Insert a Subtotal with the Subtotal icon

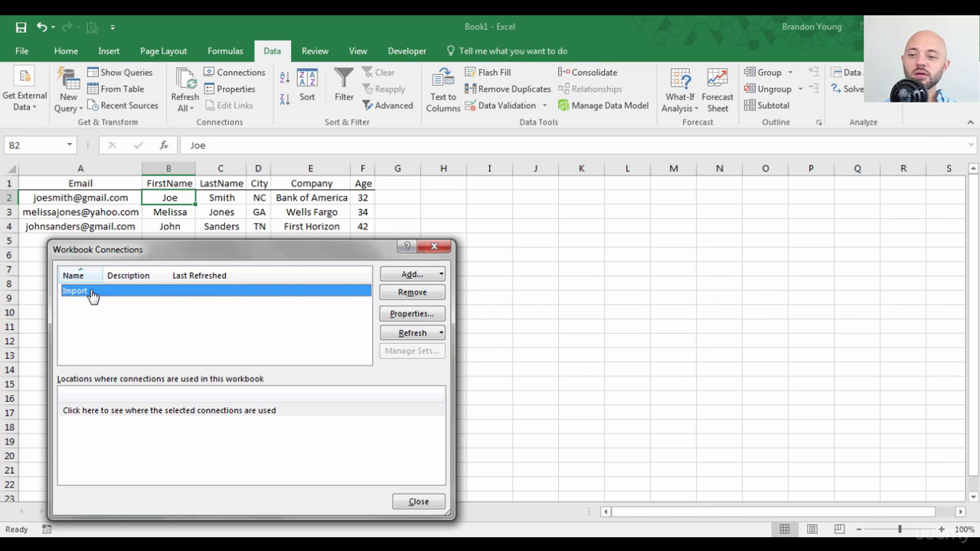click(x=767, y=105)
